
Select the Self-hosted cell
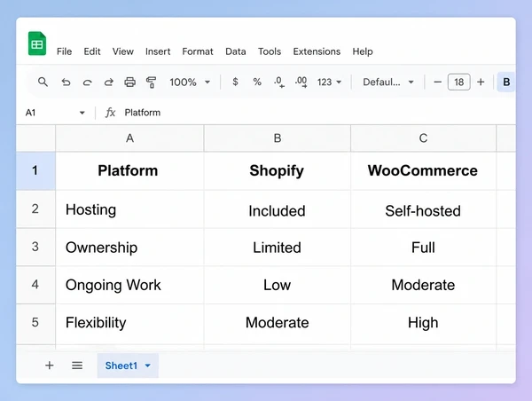pyautogui.click(x=423, y=209)
